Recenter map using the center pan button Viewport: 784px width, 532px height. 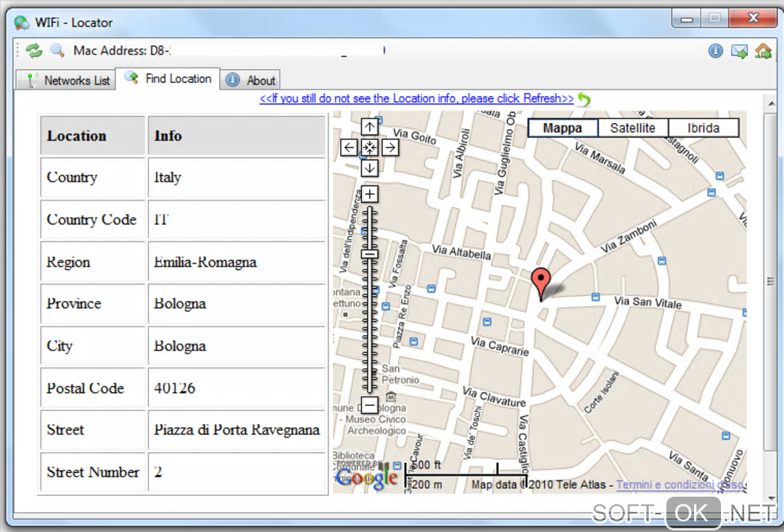coord(370,147)
